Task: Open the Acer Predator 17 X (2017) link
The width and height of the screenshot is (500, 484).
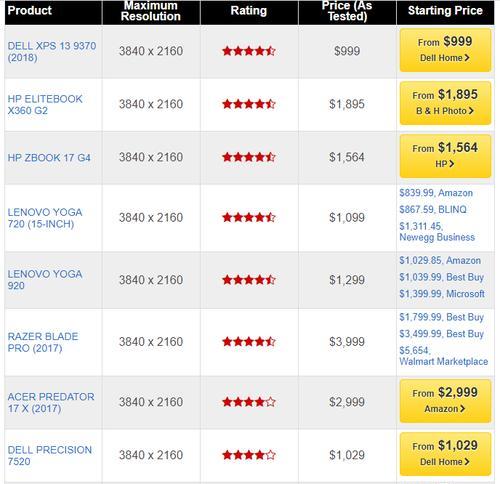Action: pos(51,402)
